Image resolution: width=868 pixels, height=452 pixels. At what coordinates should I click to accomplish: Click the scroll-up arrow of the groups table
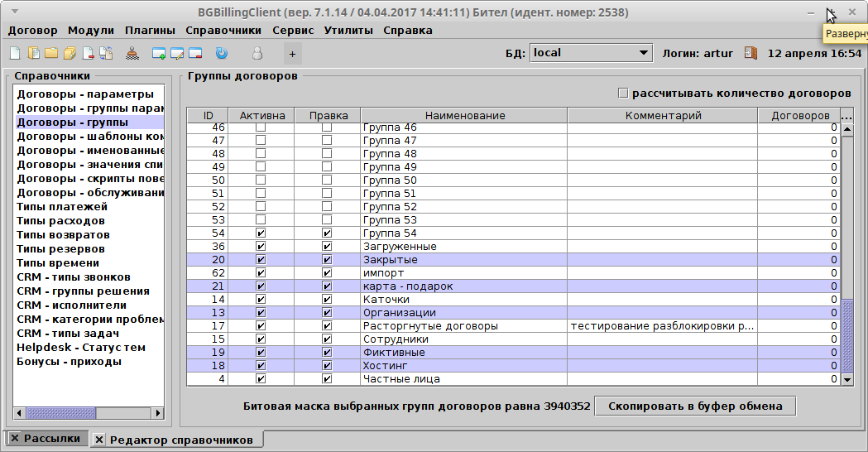[x=846, y=129]
